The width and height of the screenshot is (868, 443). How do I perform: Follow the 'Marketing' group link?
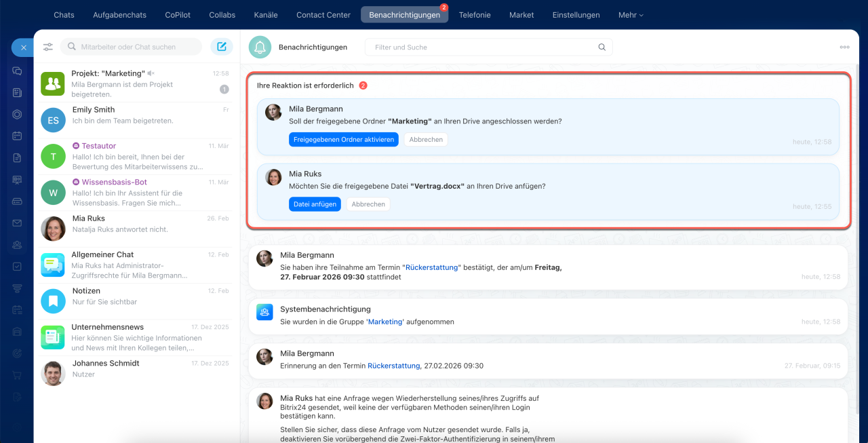coord(385,322)
